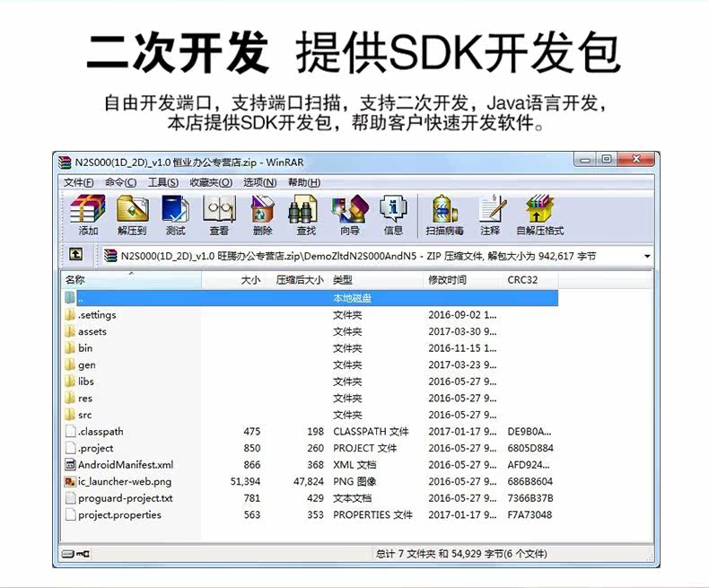Launch the 向导 (Wizard) tool
Viewport: 709px width, 588px height.
tap(350, 215)
